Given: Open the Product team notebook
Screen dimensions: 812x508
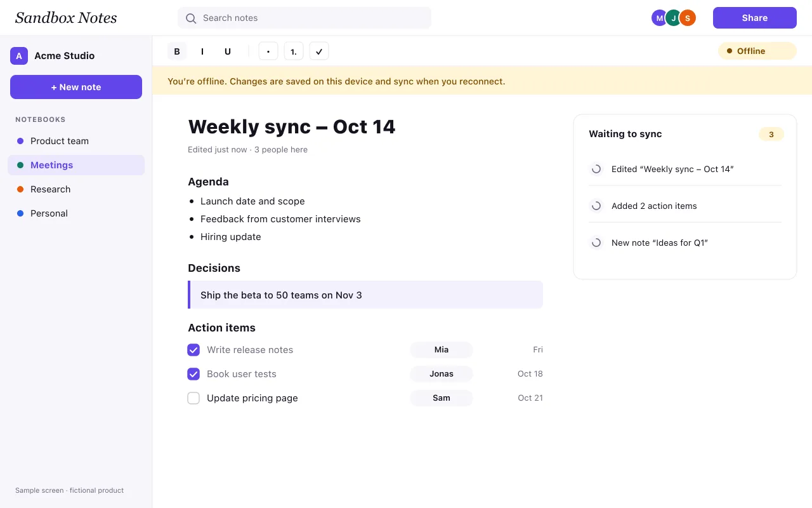Looking at the screenshot, I should pyautogui.click(x=76, y=141).
